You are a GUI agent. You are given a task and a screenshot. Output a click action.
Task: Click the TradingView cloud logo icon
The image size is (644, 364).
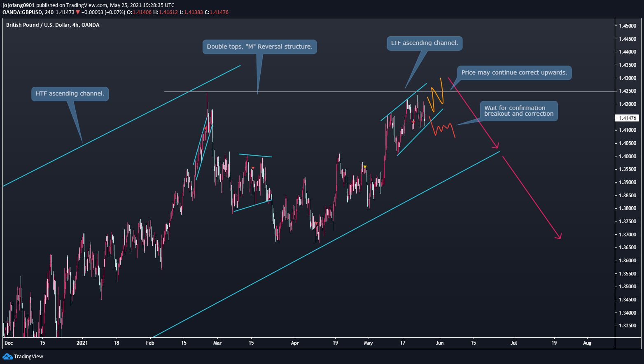[x=7, y=356]
